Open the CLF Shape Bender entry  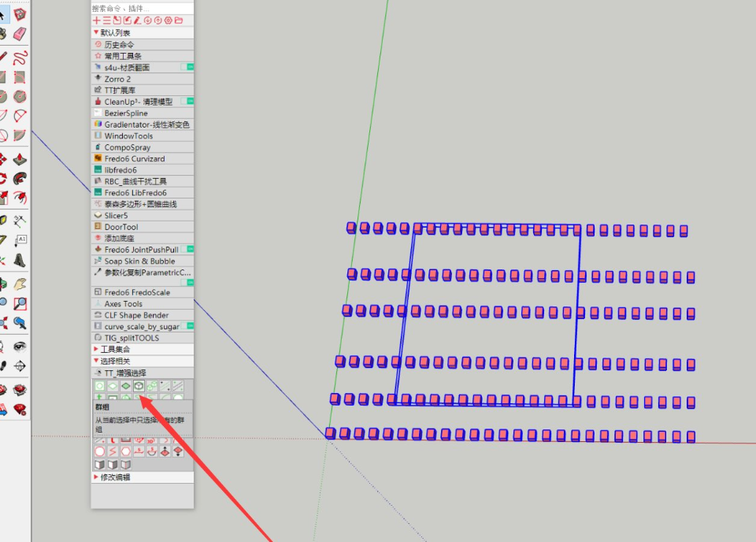143,315
